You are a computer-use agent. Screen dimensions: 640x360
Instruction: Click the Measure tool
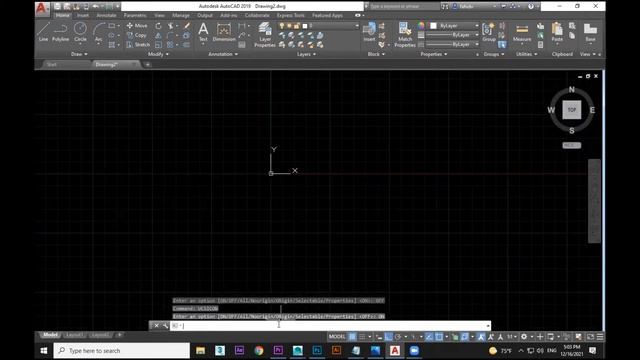(522, 32)
